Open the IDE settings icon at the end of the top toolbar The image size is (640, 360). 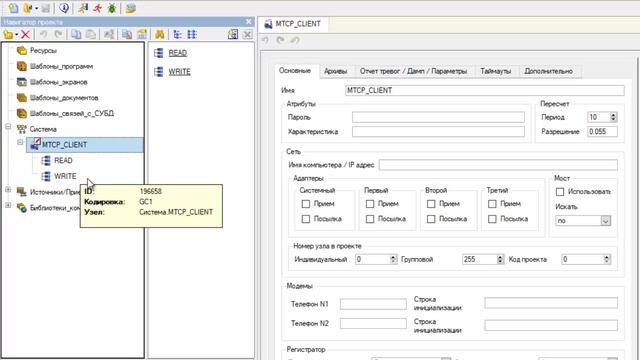131,8
